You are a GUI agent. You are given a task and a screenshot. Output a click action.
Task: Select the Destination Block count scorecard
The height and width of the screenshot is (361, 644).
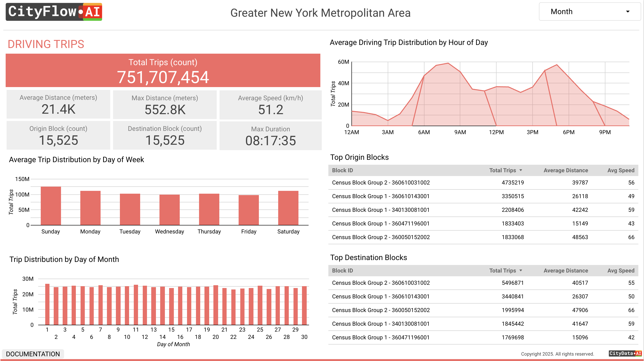pyautogui.click(x=165, y=135)
